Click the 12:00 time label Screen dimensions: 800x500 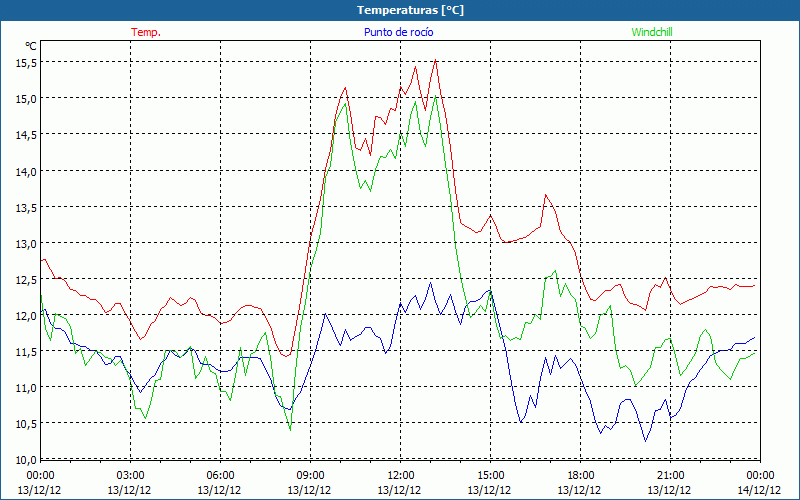(x=401, y=476)
